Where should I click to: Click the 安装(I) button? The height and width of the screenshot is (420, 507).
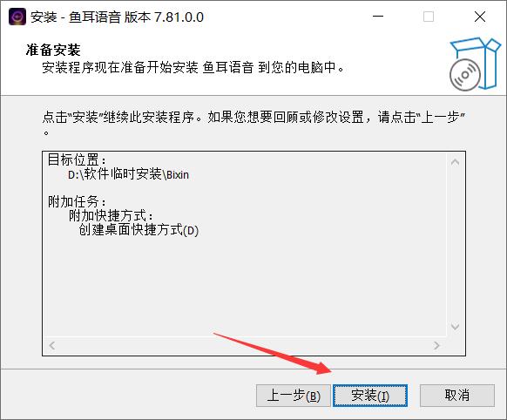click(370, 395)
